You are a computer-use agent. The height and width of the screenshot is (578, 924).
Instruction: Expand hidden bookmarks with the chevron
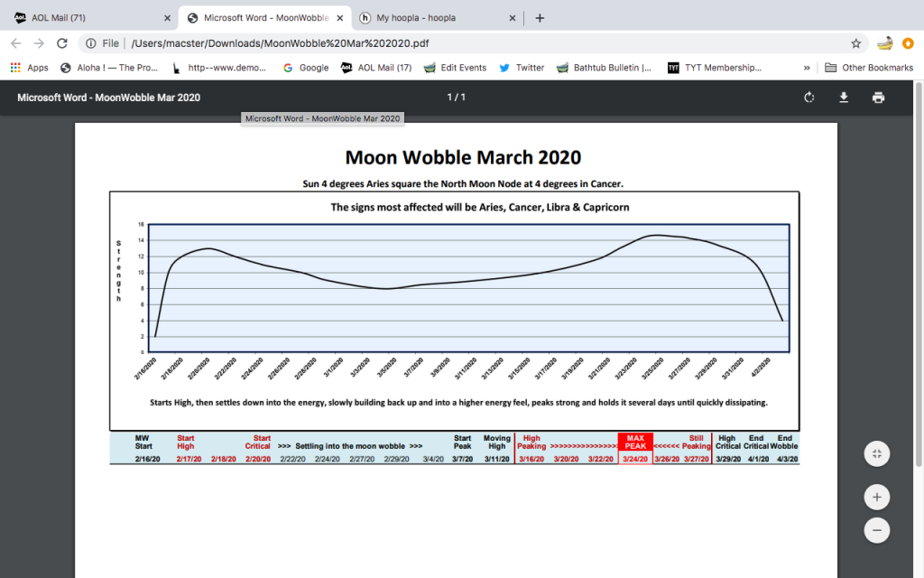[807, 68]
